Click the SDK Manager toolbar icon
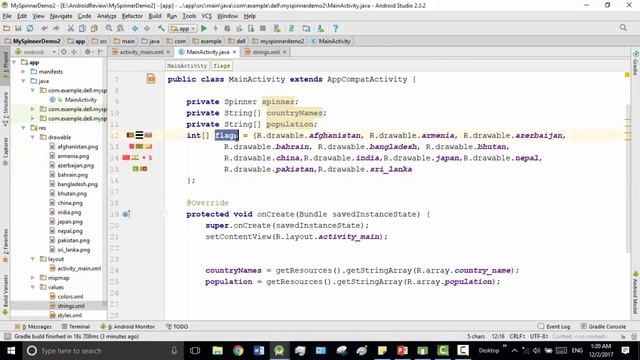The height and width of the screenshot is (360, 640). 321,29
